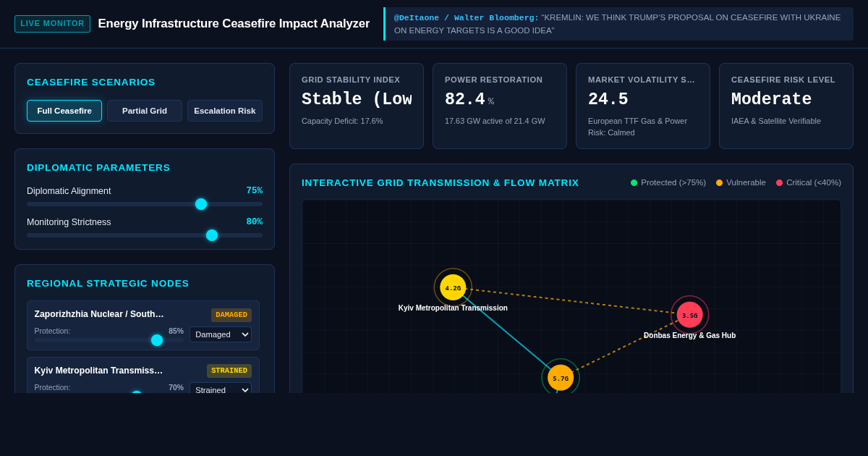Click the orange 5.7G grid node
This screenshot has width=868, height=456.
click(x=561, y=378)
